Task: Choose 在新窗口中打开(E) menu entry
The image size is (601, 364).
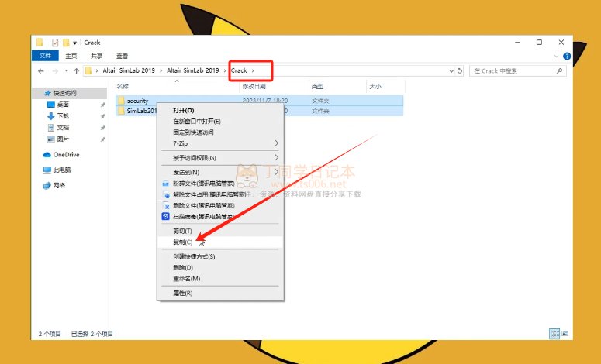Action: 220,122
